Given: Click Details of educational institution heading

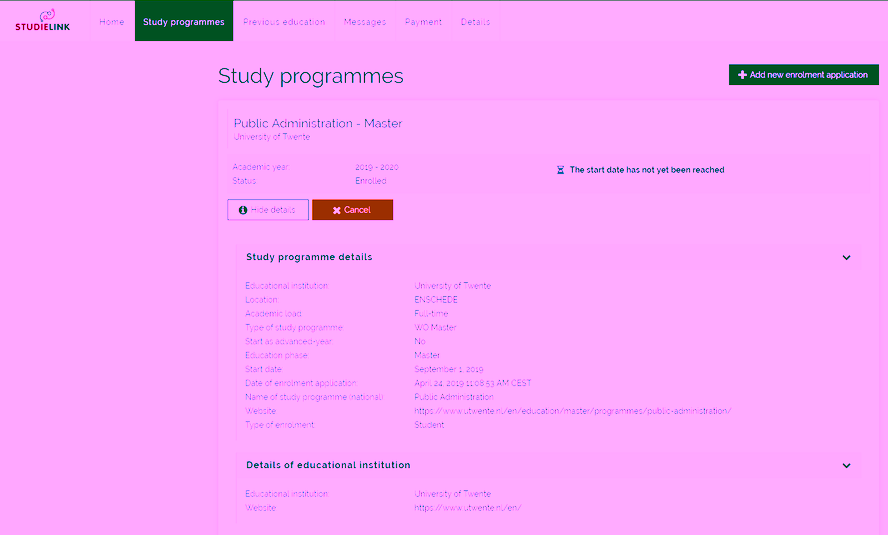Looking at the screenshot, I should tap(328, 465).
